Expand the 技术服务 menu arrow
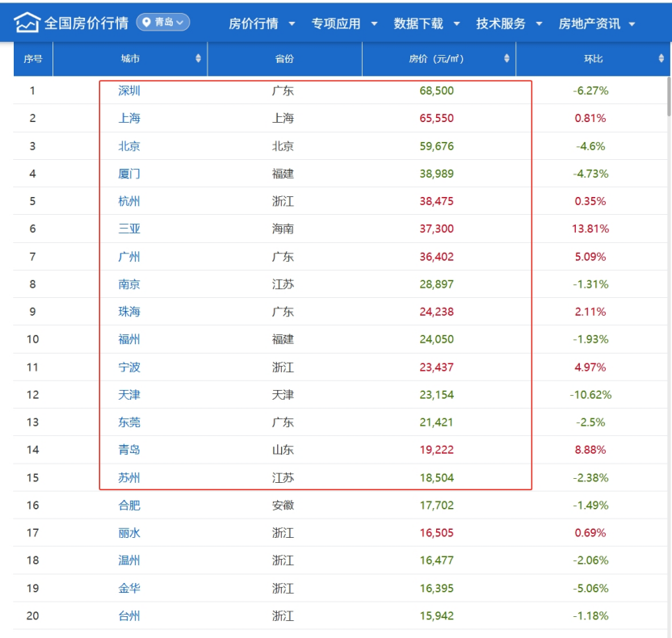 (x=540, y=24)
